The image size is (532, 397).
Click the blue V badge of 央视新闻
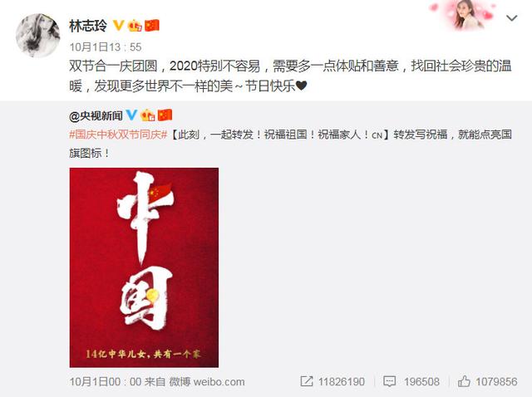pos(131,115)
